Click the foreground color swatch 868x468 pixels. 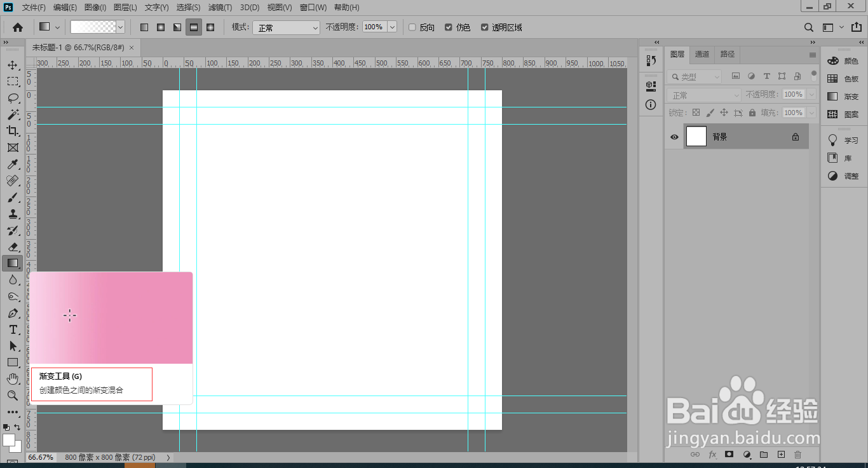click(x=8, y=439)
